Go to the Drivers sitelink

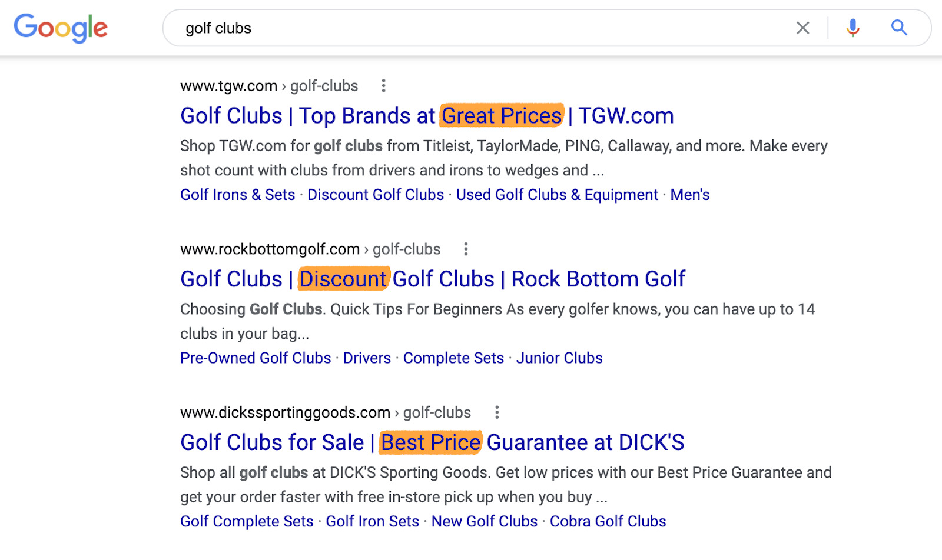(x=367, y=358)
